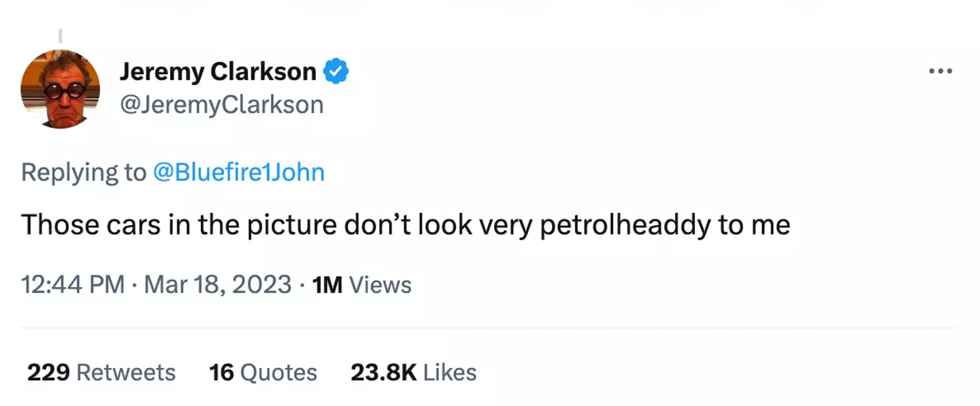Click Jeremy Clarkson's profile avatar
The width and height of the screenshot is (980, 406).
click(61, 88)
